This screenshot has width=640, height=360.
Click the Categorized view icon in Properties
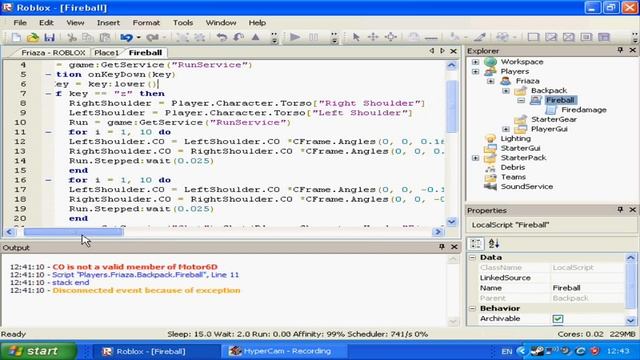pyautogui.click(x=476, y=244)
